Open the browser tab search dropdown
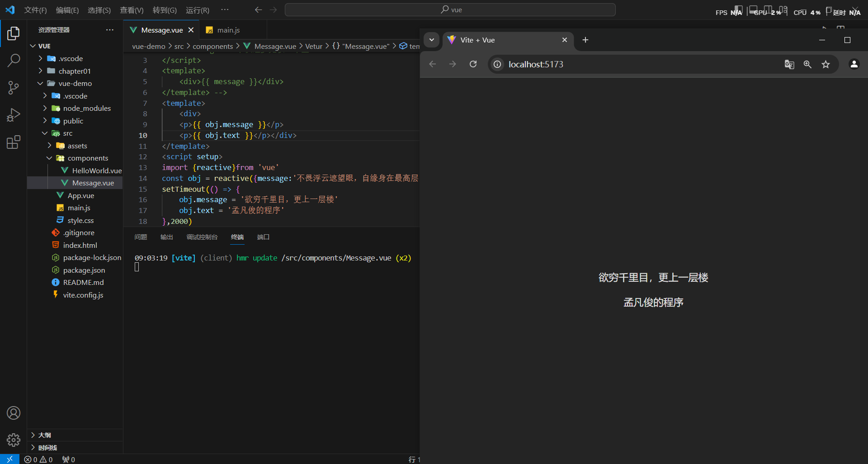Image resolution: width=868 pixels, height=464 pixels. coord(432,40)
